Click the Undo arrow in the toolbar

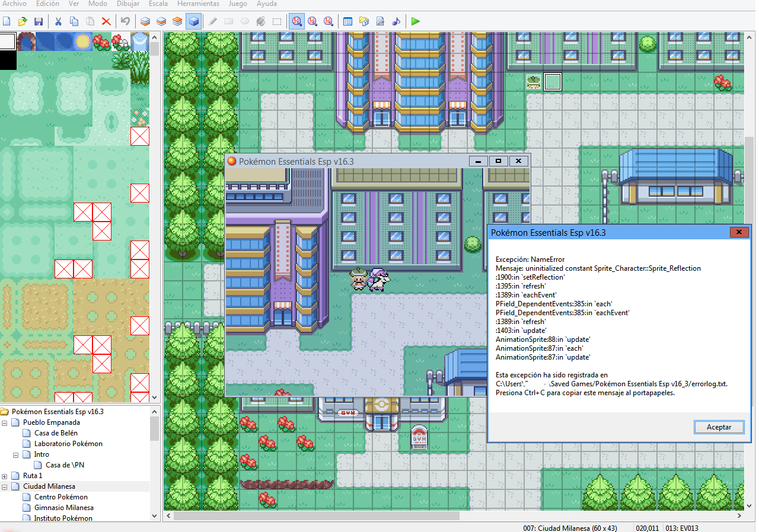point(125,21)
